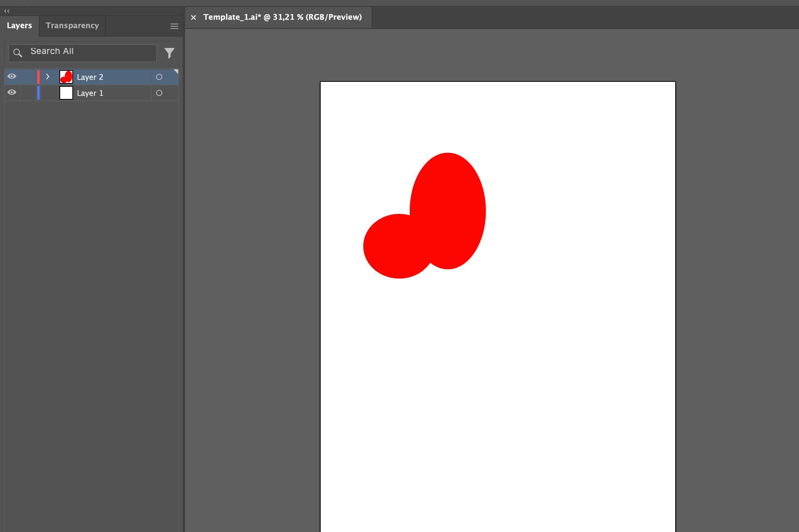The image size is (799, 532).
Task: Click Layer 1 target circle icon
Action: pyautogui.click(x=159, y=93)
